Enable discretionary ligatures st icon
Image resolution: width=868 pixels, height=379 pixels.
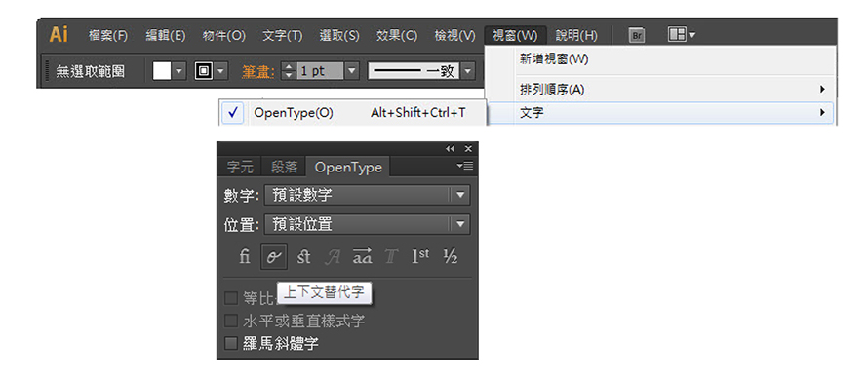click(x=303, y=256)
